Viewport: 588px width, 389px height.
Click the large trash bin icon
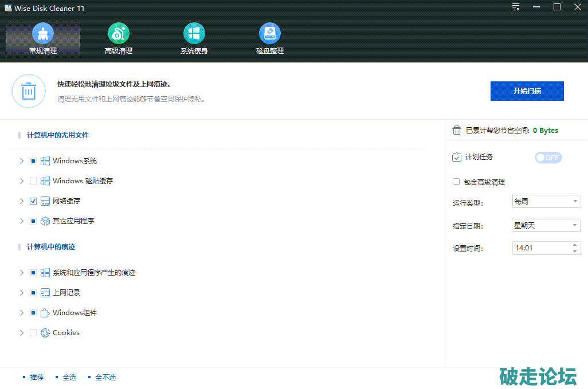tap(29, 91)
